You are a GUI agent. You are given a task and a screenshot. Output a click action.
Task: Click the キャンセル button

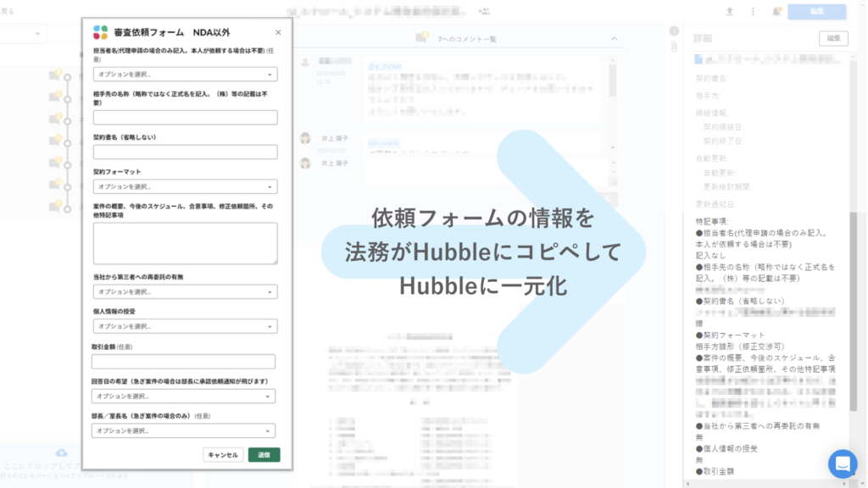point(223,455)
